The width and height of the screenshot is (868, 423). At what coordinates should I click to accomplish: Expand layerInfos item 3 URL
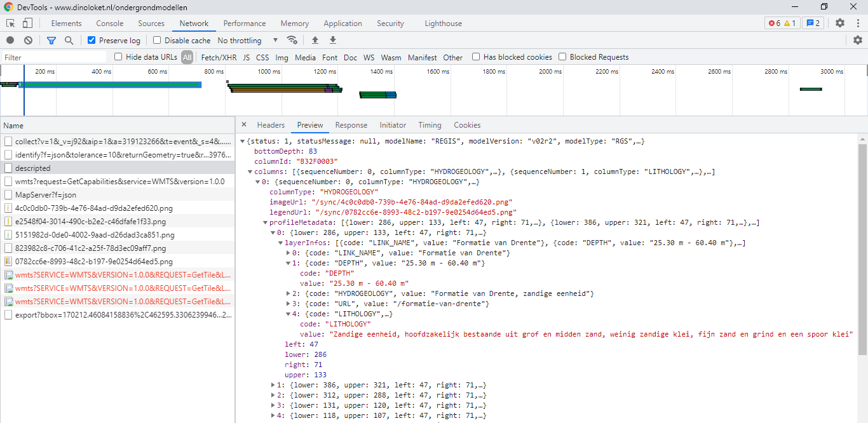click(x=288, y=304)
